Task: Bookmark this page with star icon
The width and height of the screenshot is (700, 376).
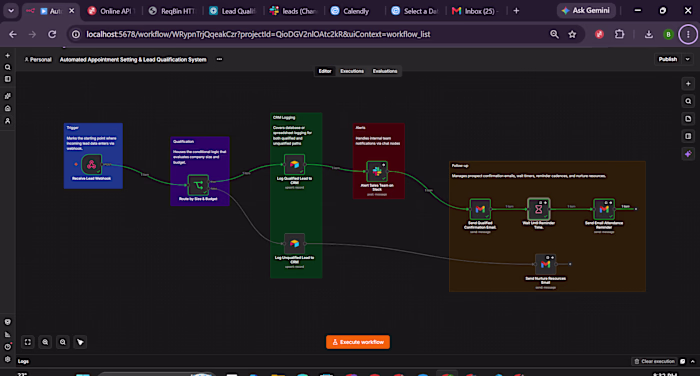Action: (x=572, y=34)
